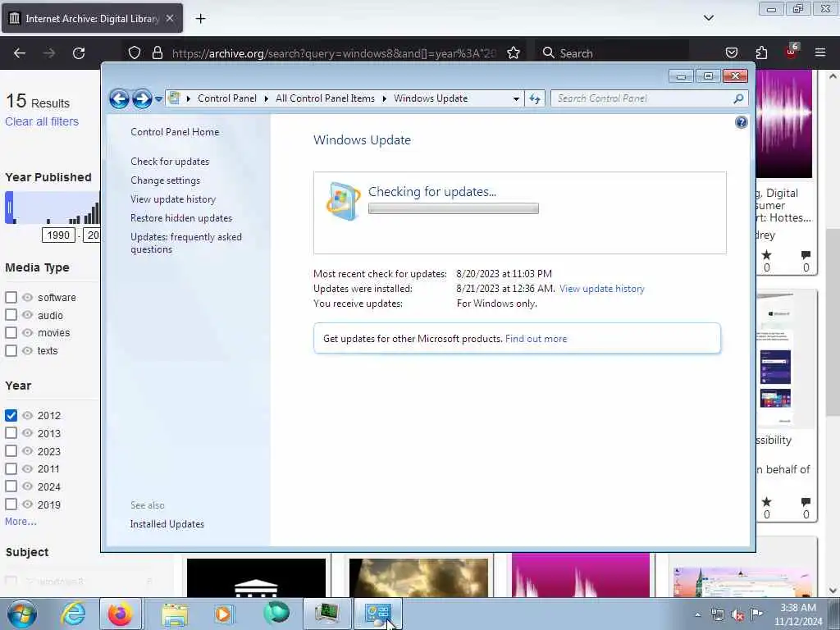Toggle eye icon next to software
This screenshot has height=630, width=840.
click(27, 297)
